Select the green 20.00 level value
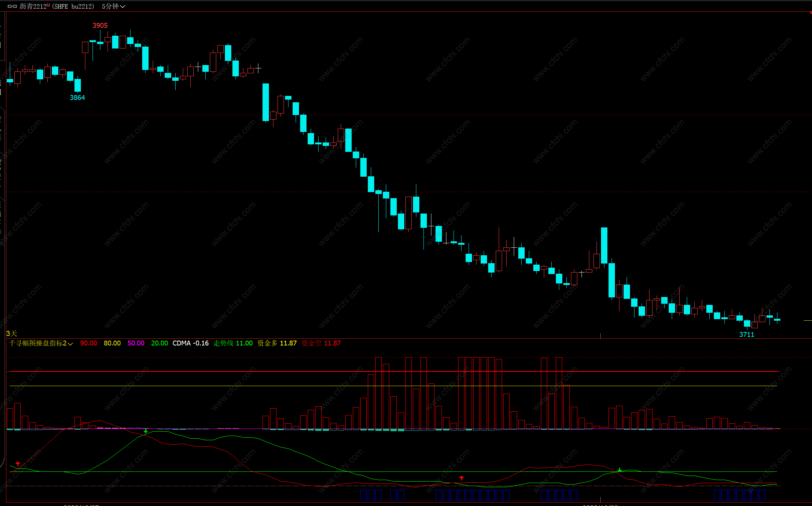Image resolution: width=812 pixels, height=506 pixels. click(x=159, y=343)
